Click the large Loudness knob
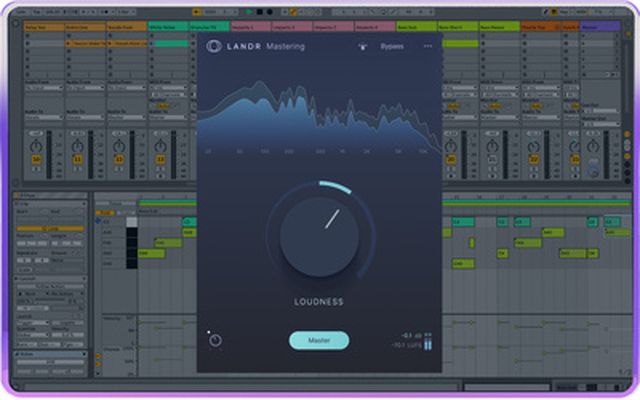The height and width of the screenshot is (400, 640). click(x=320, y=237)
